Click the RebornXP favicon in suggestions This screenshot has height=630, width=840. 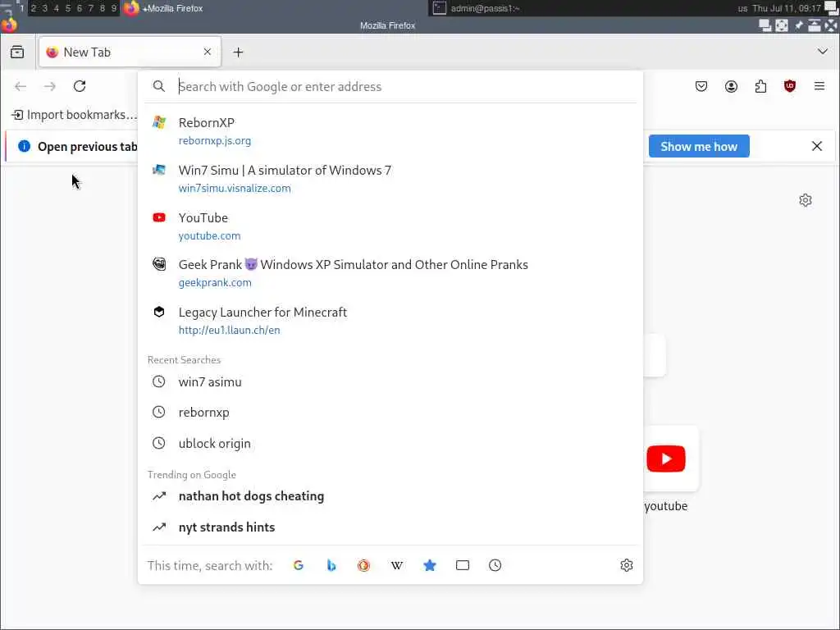point(159,122)
